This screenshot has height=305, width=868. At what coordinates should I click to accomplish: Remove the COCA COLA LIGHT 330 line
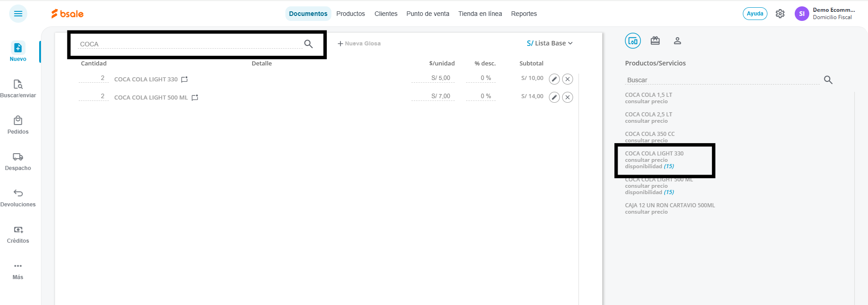pos(568,79)
